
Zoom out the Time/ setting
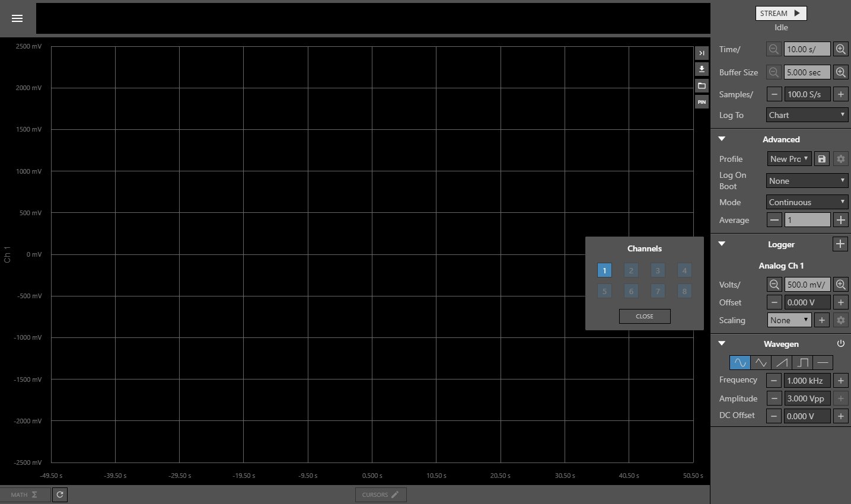click(x=774, y=49)
